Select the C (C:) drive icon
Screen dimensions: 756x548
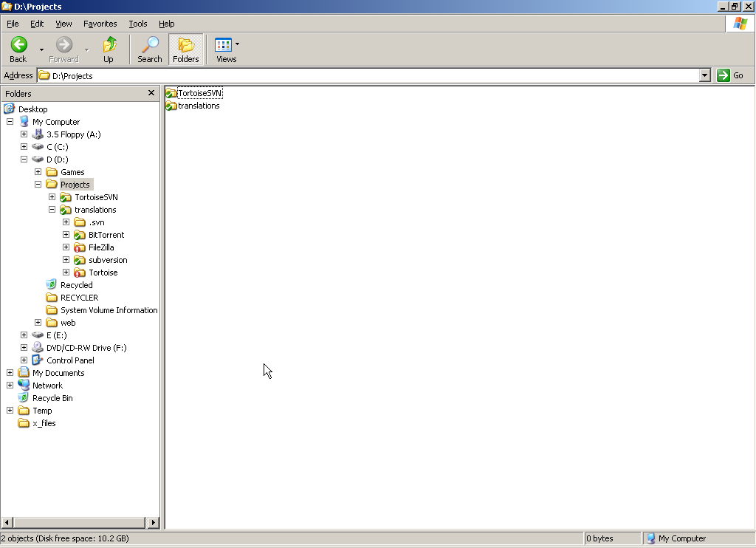coord(38,147)
